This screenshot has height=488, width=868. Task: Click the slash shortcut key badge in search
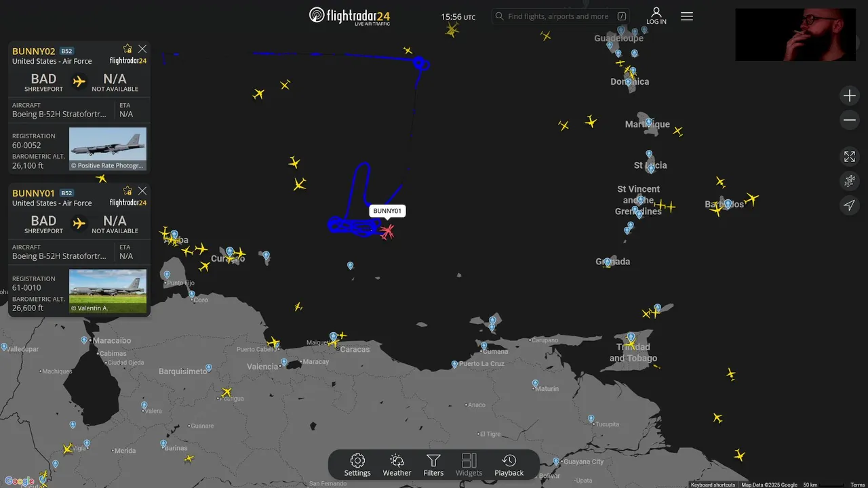622,16
